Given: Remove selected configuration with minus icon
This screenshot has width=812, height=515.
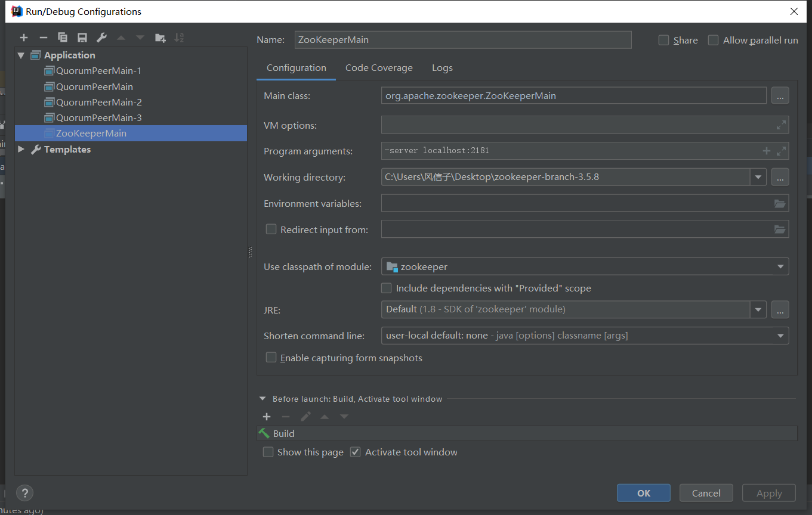Looking at the screenshot, I should [x=43, y=38].
